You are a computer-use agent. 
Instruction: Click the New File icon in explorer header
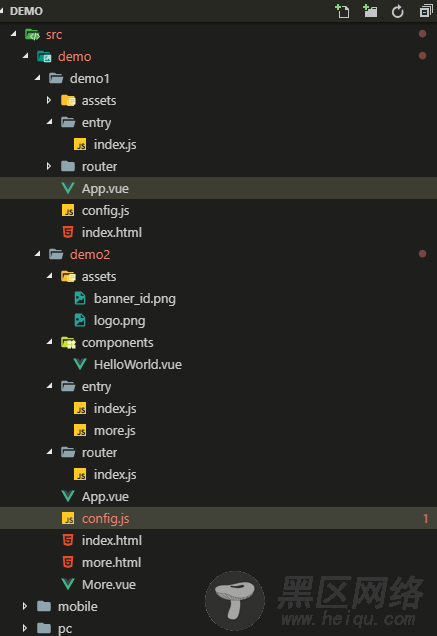point(342,11)
